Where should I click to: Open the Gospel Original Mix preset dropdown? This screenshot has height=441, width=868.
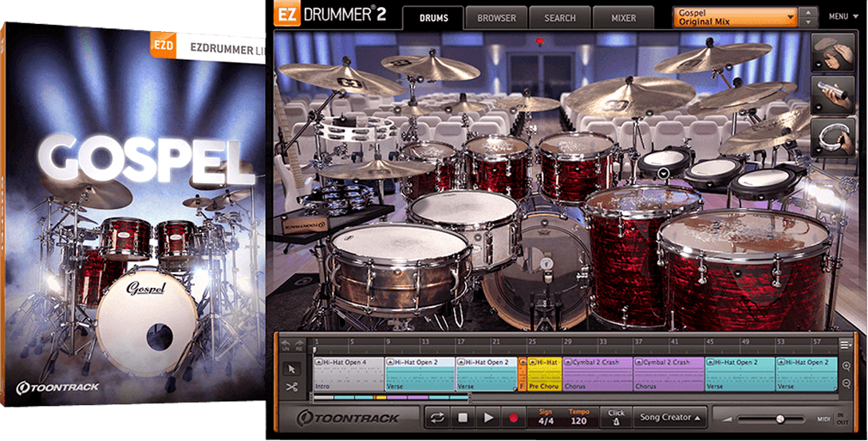point(735,17)
